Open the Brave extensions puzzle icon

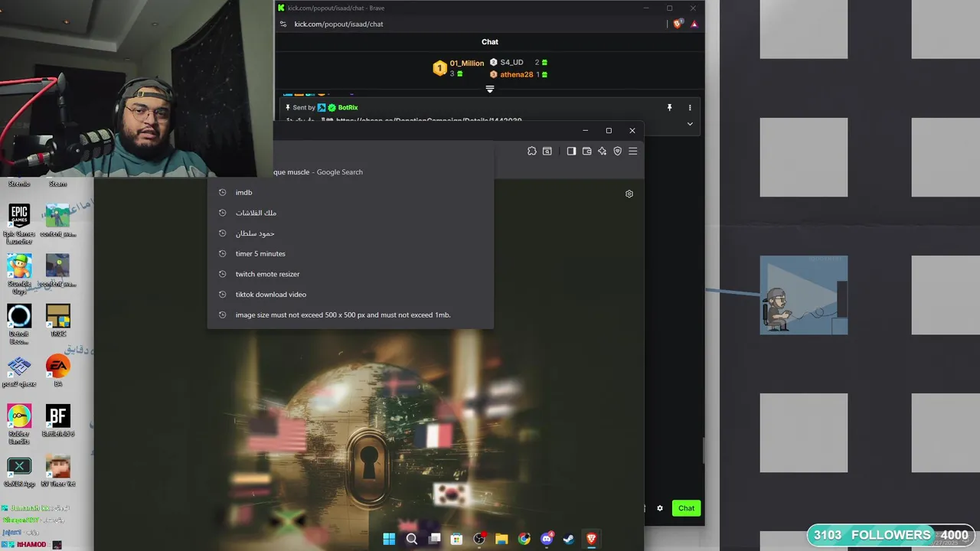[532, 152]
